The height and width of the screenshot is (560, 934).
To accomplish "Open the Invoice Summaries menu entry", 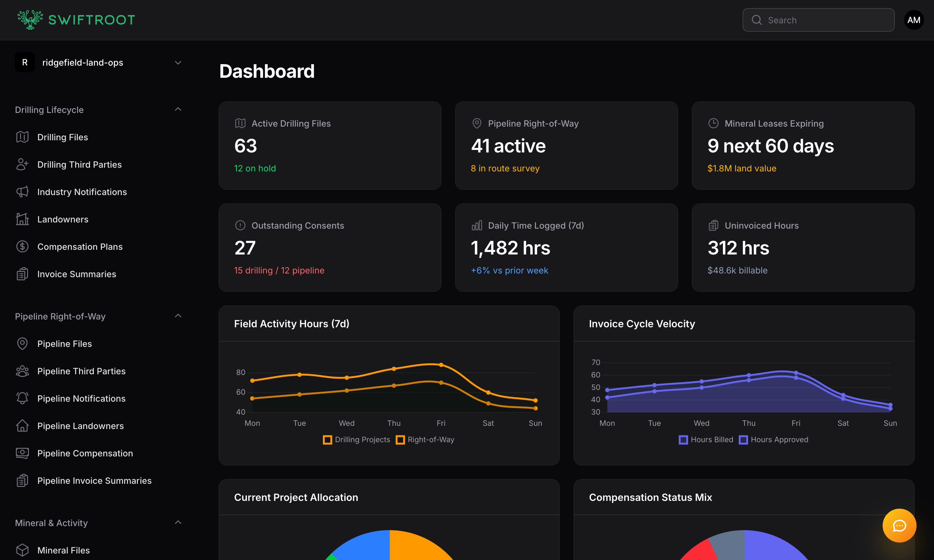I will [x=76, y=274].
